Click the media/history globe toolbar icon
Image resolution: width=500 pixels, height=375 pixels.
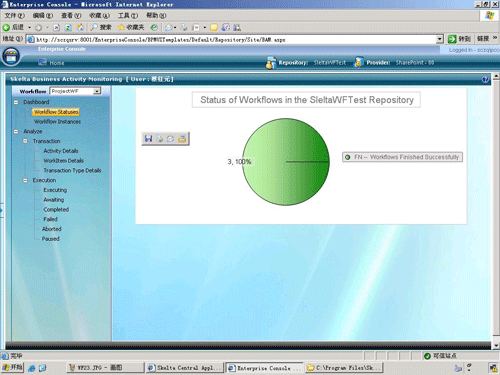point(154,27)
